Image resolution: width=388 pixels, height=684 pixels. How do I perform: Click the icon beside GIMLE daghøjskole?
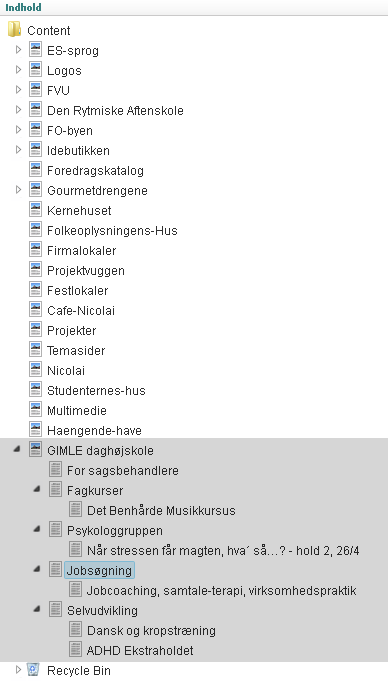(x=35, y=450)
